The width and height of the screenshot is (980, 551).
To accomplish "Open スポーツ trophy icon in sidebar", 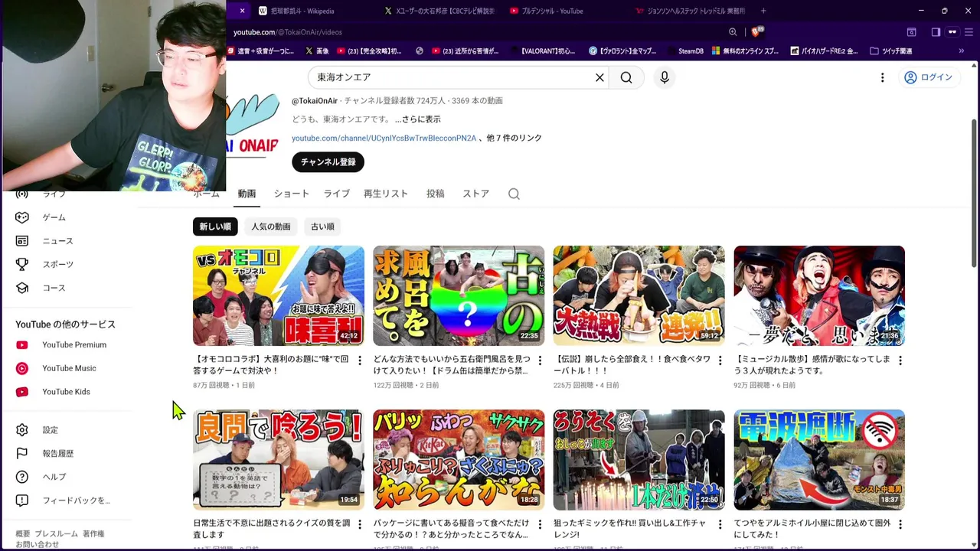I will click(22, 265).
